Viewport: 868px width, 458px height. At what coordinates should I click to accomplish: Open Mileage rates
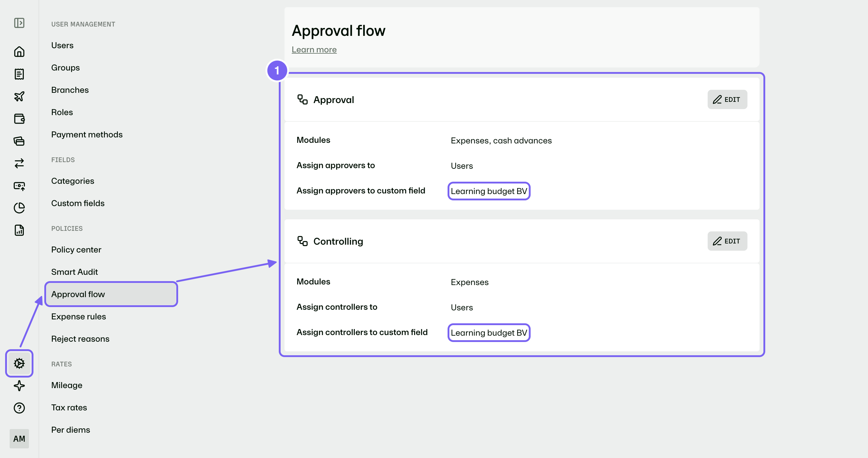pos(67,385)
